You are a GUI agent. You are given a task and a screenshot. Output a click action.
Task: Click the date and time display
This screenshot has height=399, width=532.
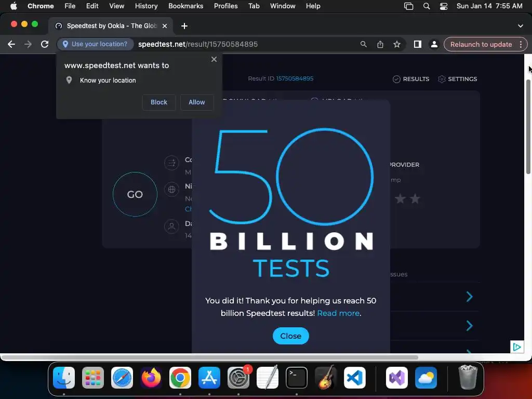coord(489,6)
